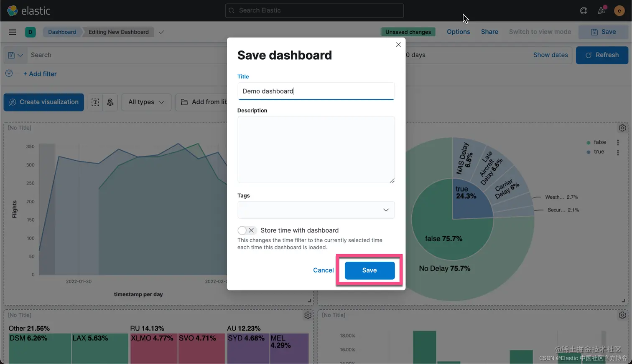Click the 'false' legend color dot

coord(589,142)
